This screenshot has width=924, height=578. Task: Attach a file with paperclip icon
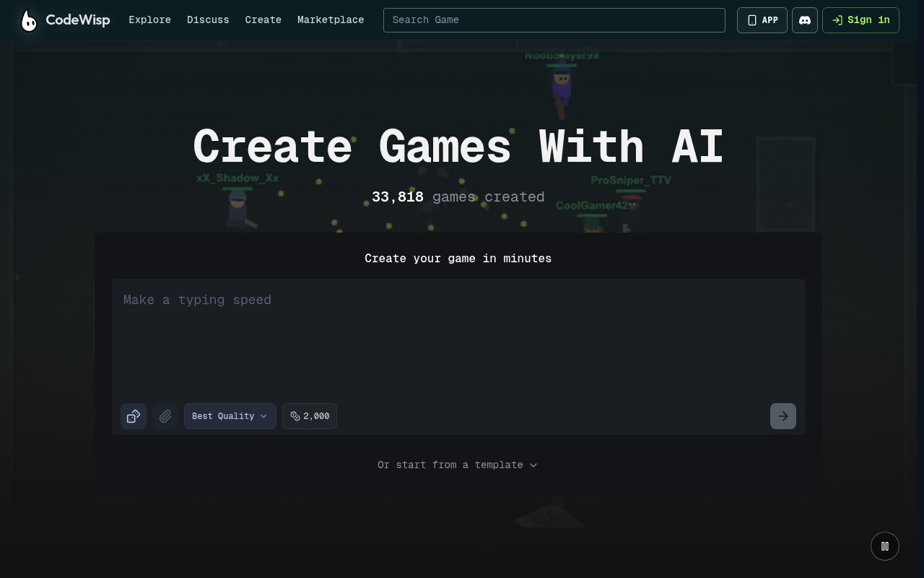pos(165,416)
